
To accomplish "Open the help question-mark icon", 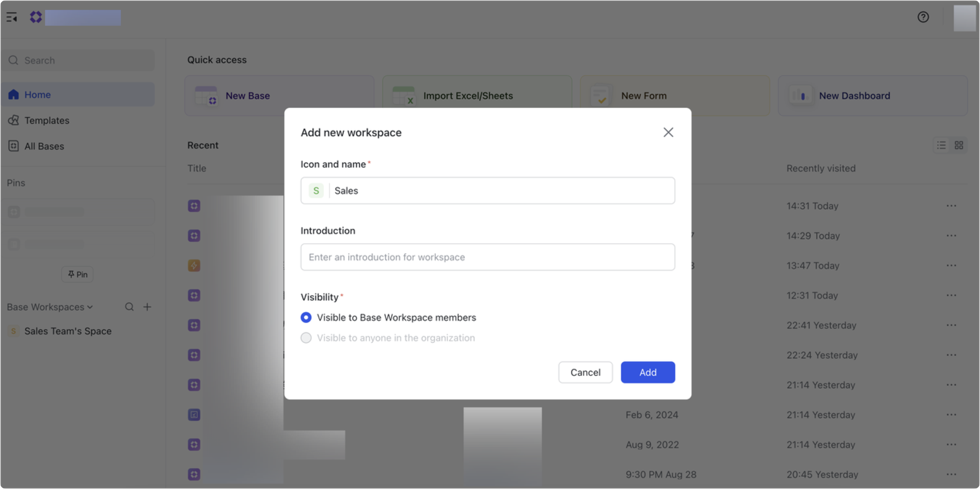I will click(923, 17).
